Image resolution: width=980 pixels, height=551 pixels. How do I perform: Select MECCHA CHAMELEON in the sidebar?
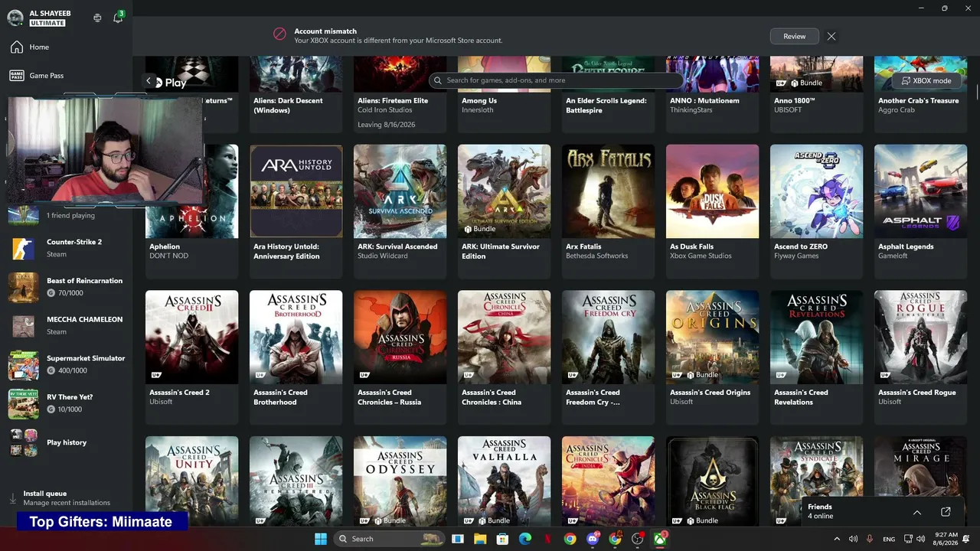coord(66,325)
